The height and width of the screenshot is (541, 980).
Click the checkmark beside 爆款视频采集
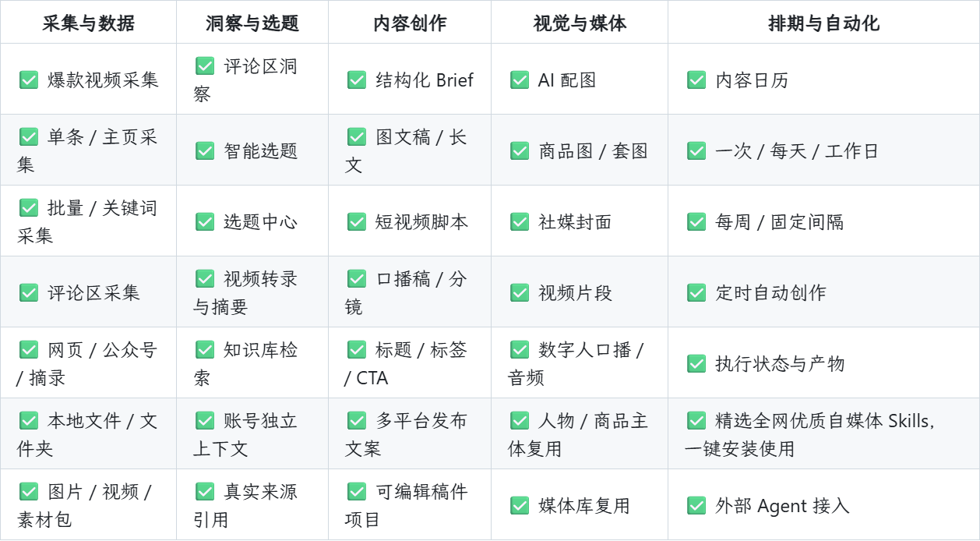(x=29, y=80)
